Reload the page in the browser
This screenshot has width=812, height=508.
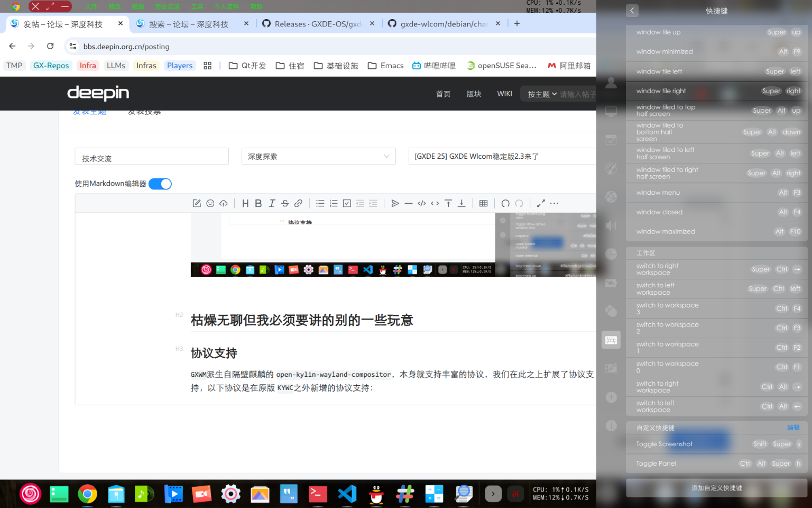50,47
